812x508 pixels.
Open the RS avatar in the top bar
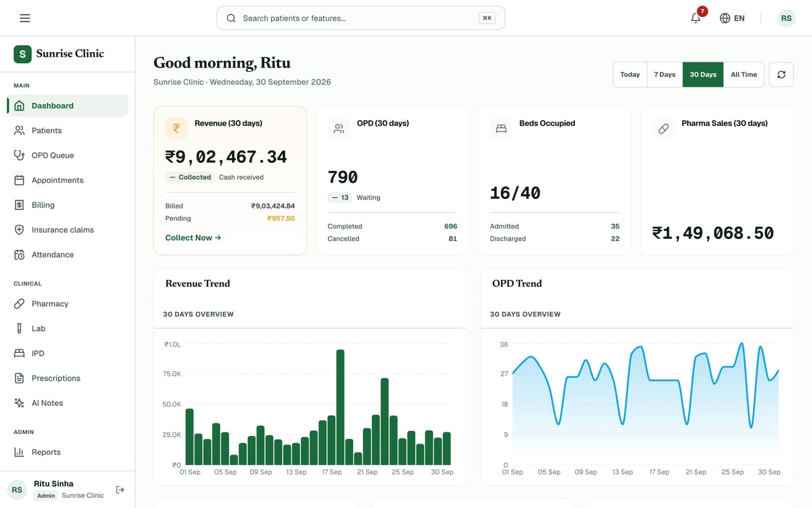(x=786, y=18)
